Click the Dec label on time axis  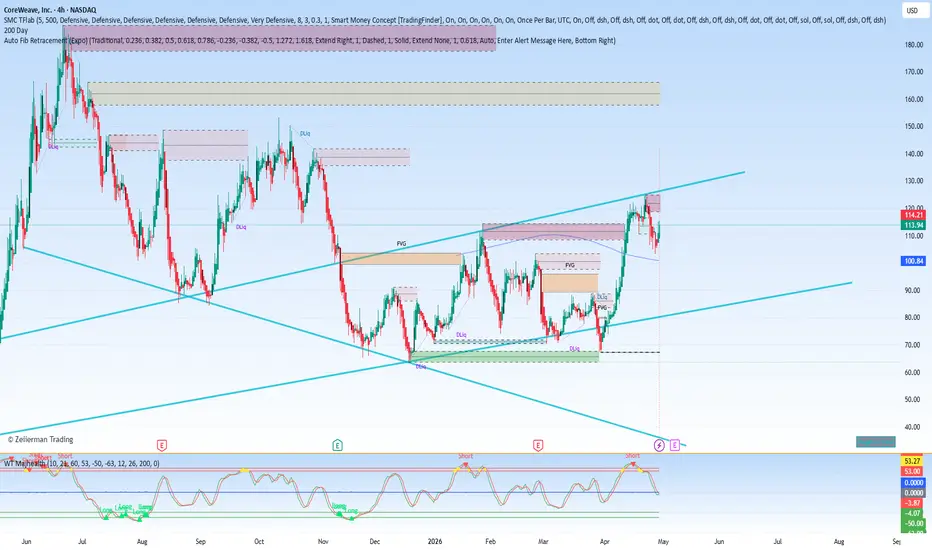click(374, 542)
